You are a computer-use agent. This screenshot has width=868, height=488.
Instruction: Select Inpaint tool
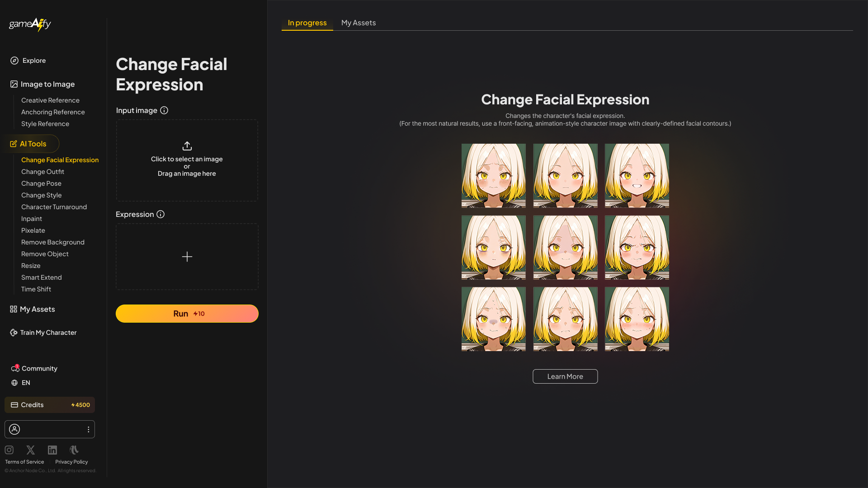click(32, 219)
